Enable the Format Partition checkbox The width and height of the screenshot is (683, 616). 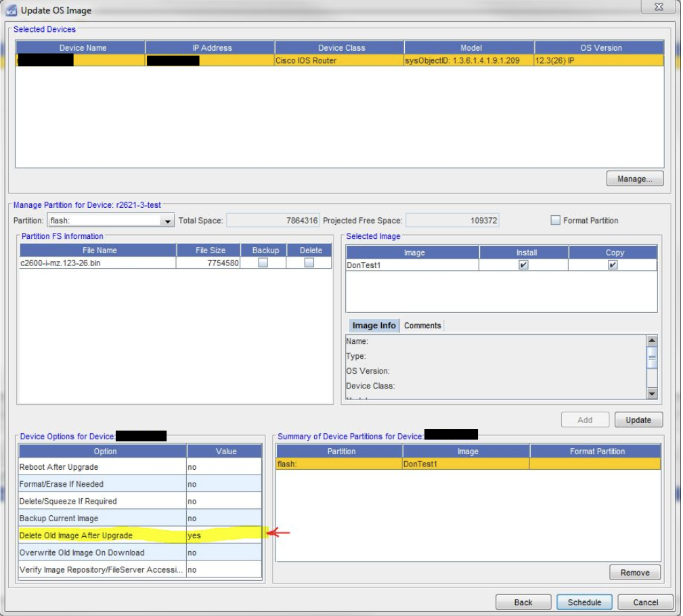pos(556,220)
